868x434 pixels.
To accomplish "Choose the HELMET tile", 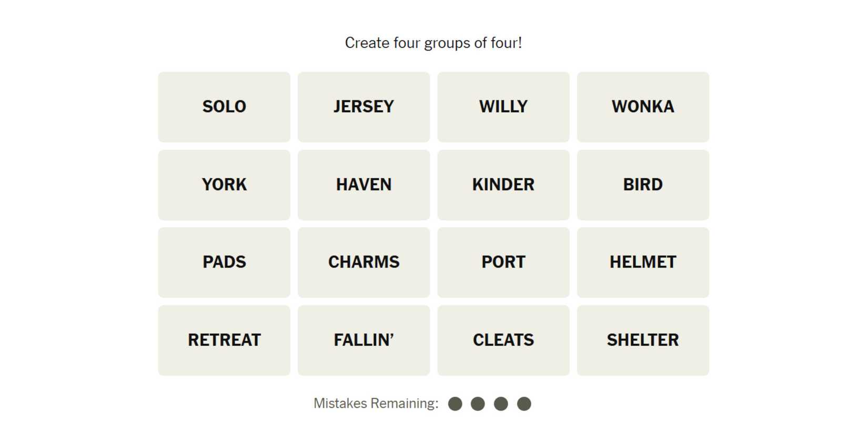I will [643, 262].
